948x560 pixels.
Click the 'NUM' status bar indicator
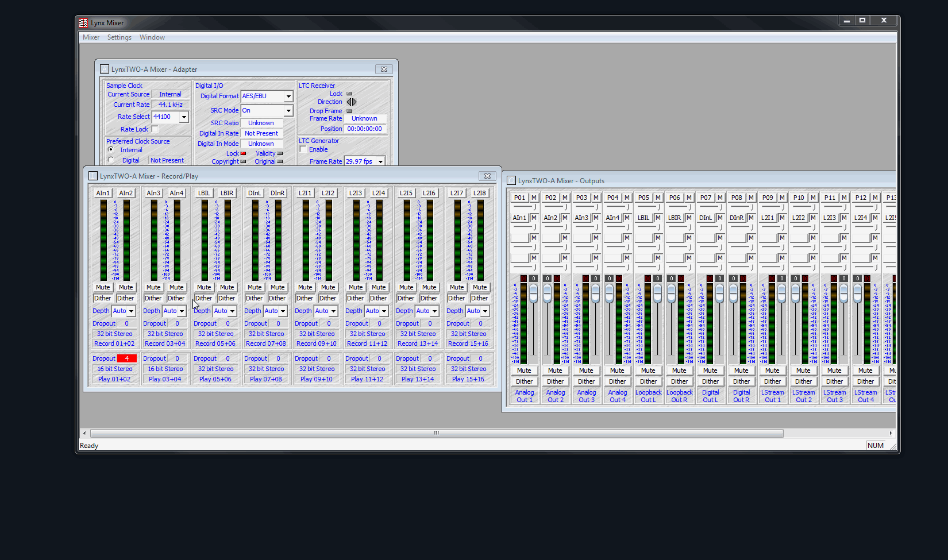[876, 446]
